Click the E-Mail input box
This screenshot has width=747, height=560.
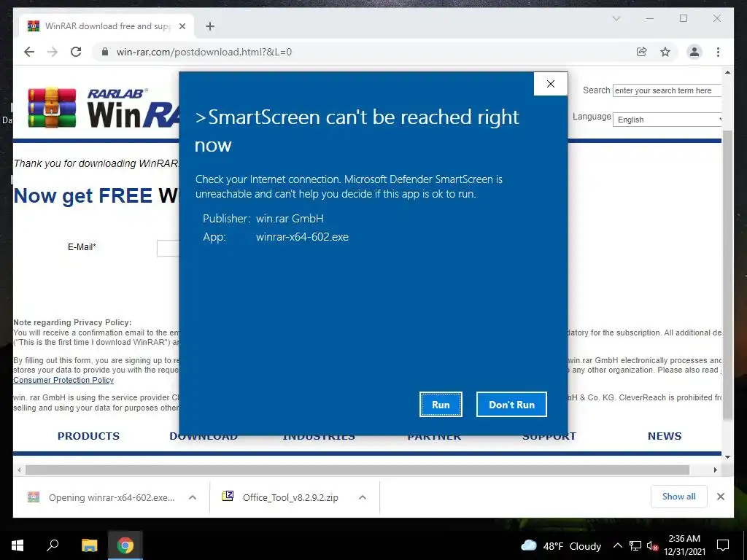pyautogui.click(x=168, y=248)
